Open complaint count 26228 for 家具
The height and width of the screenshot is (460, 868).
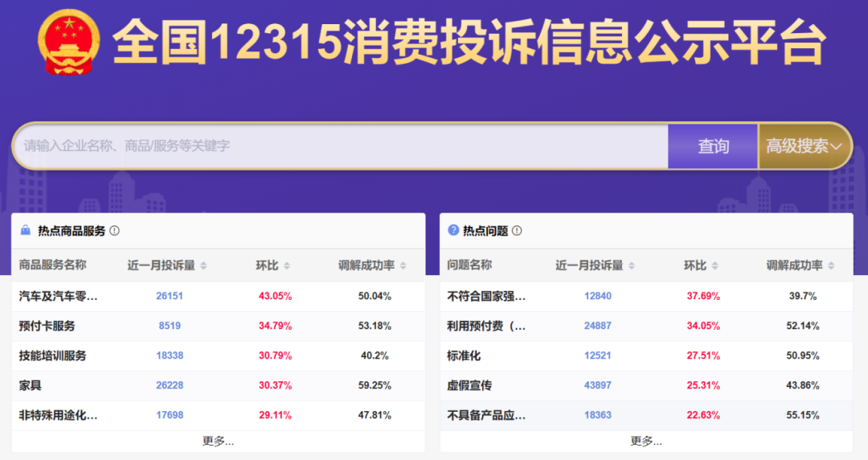[170, 385]
